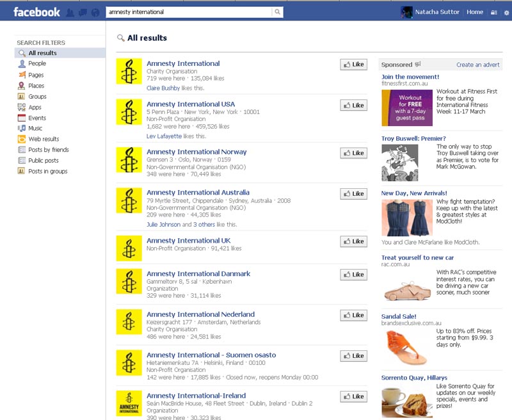Screen dimensions: 512x420
Task: Open the Sandal Sale advert image
Action: click(407, 347)
